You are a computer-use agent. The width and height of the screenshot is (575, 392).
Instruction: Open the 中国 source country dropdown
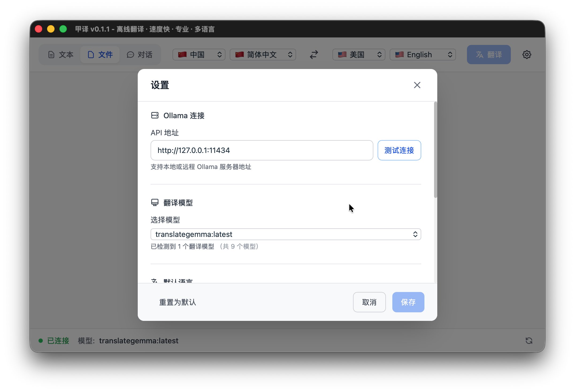[199, 55]
